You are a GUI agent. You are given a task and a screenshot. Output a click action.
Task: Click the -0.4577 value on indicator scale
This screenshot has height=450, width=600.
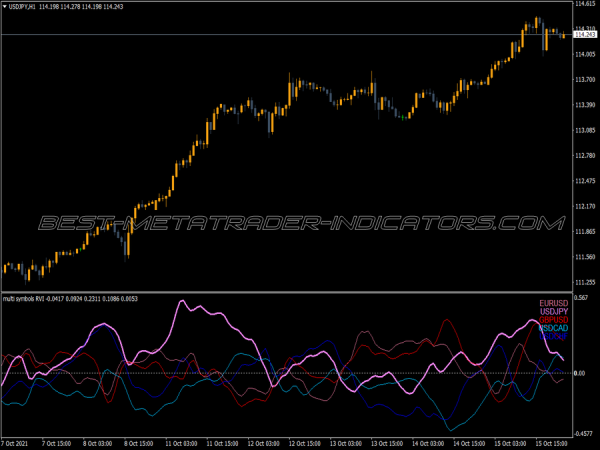pyautogui.click(x=583, y=431)
